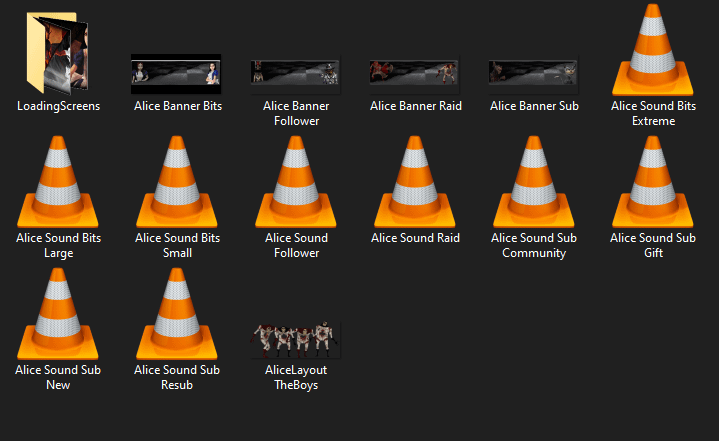Click the "Alice Sound Follower" file name

296,245
